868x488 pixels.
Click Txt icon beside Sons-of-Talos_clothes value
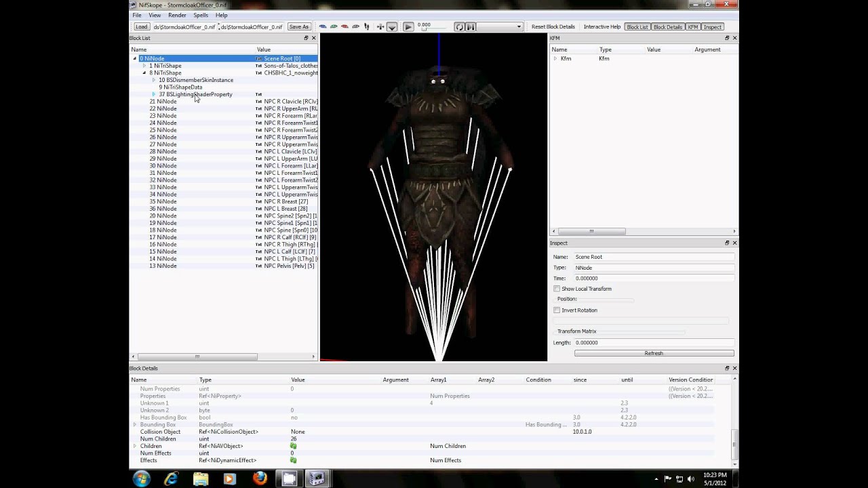point(258,66)
